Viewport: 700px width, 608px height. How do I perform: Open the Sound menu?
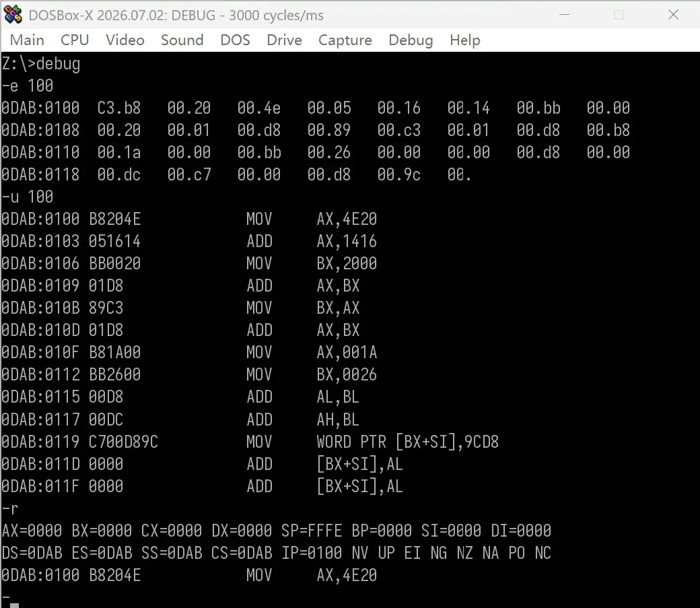pos(182,40)
